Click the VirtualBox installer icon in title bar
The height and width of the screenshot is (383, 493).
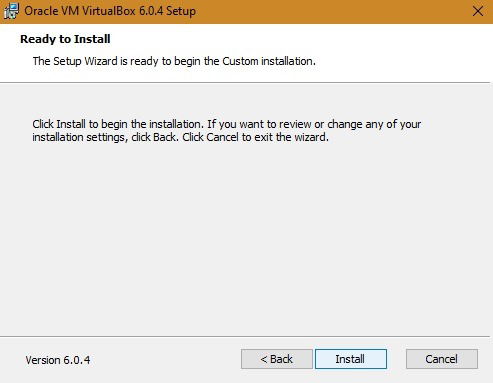[x=11, y=11]
